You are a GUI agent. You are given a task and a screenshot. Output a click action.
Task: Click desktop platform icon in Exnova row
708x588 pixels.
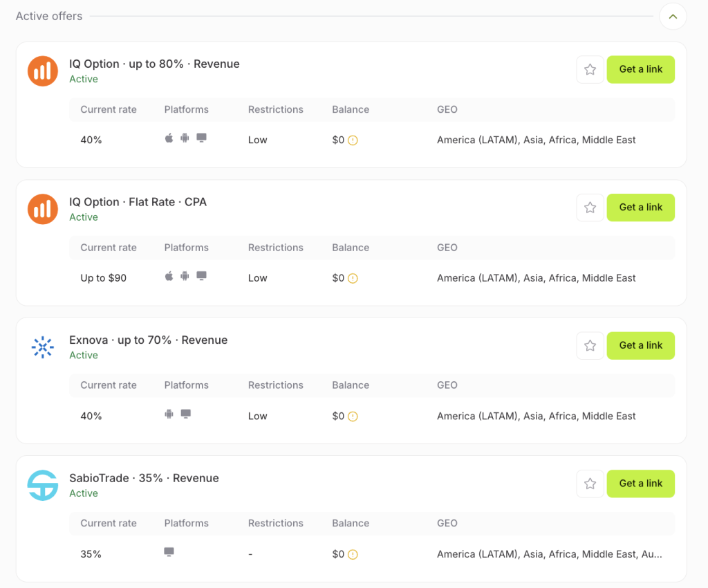185,414
